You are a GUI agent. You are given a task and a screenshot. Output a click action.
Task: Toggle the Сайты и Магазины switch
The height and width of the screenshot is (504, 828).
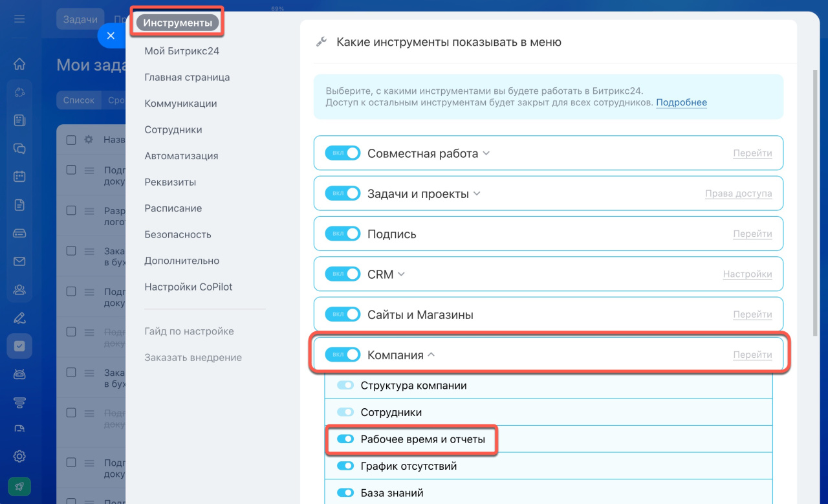coord(342,315)
